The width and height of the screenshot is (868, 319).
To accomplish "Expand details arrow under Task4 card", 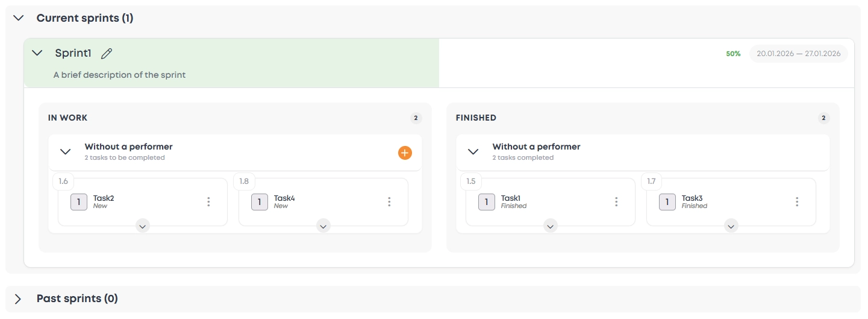I will (x=323, y=226).
